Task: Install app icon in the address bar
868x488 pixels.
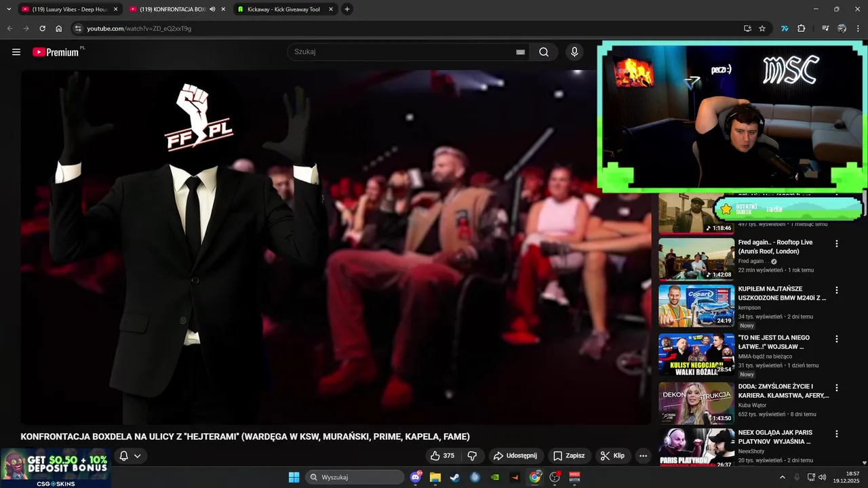Action: [747, 28]
